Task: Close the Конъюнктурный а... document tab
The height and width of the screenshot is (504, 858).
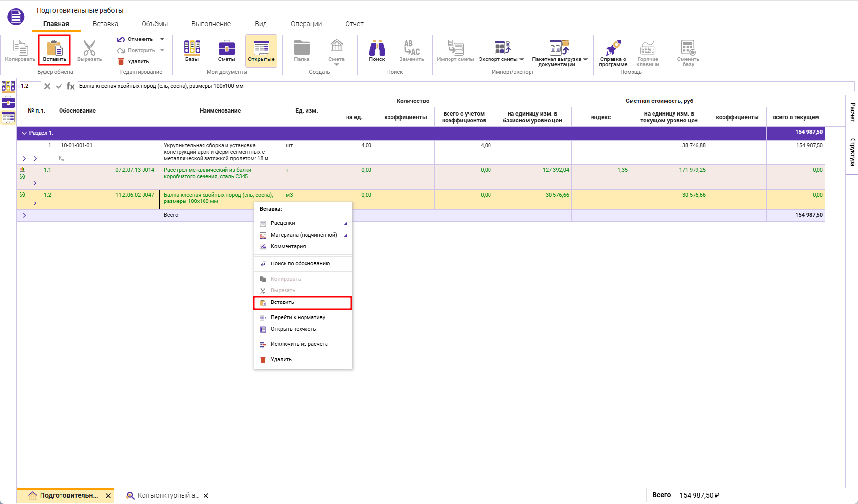Action: [206, 496]
